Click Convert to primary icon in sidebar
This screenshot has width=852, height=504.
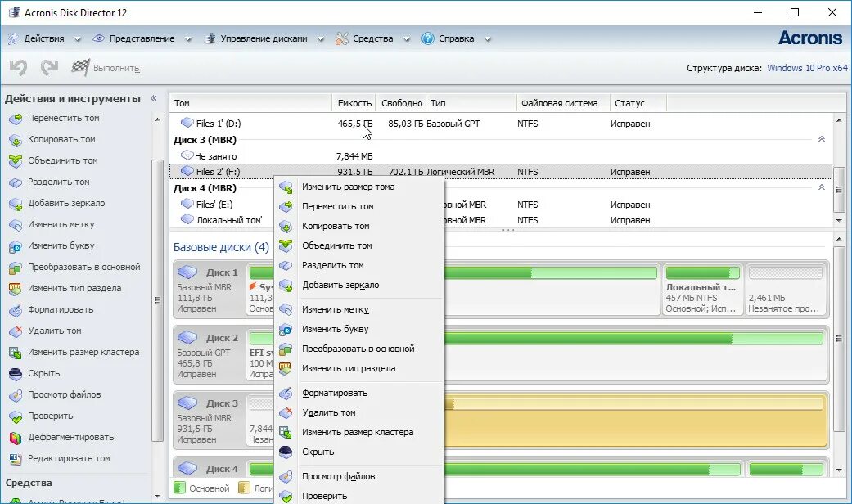[16, 268]
